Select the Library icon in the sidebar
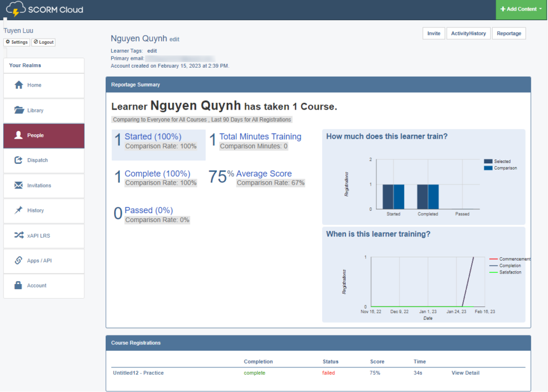The width and height of the screenshot is (548, 392). (x=44, y=110)
